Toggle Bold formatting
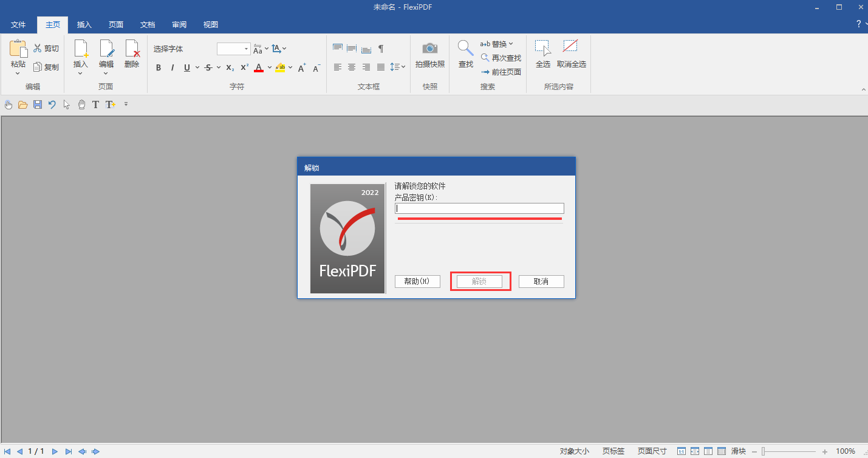The height and width of the screenshot is (458, 868). (x=159, y=67)
